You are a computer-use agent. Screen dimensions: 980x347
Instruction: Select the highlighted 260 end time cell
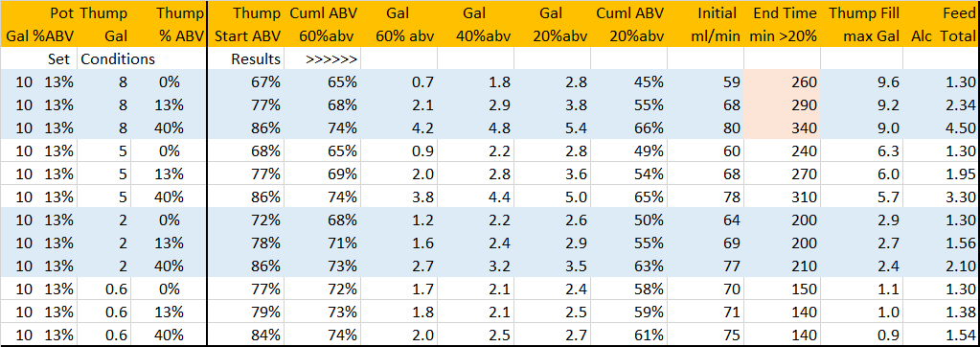click(782, 81)
